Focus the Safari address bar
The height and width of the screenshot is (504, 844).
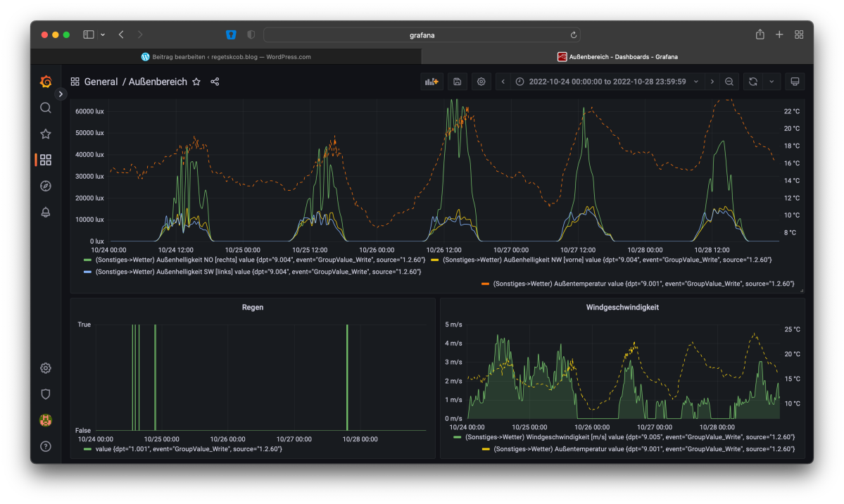tap(422, 35)
